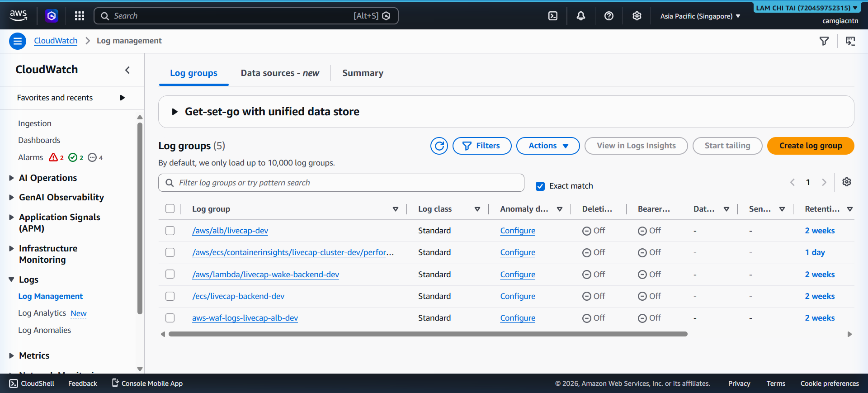Switch to Data sources - new tab

coord(280,73)
